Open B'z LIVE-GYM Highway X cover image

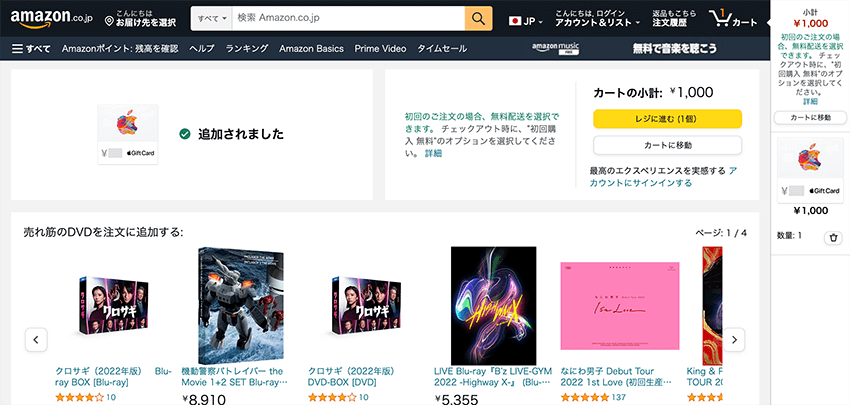pyautogui.click(x=493, y=306)
